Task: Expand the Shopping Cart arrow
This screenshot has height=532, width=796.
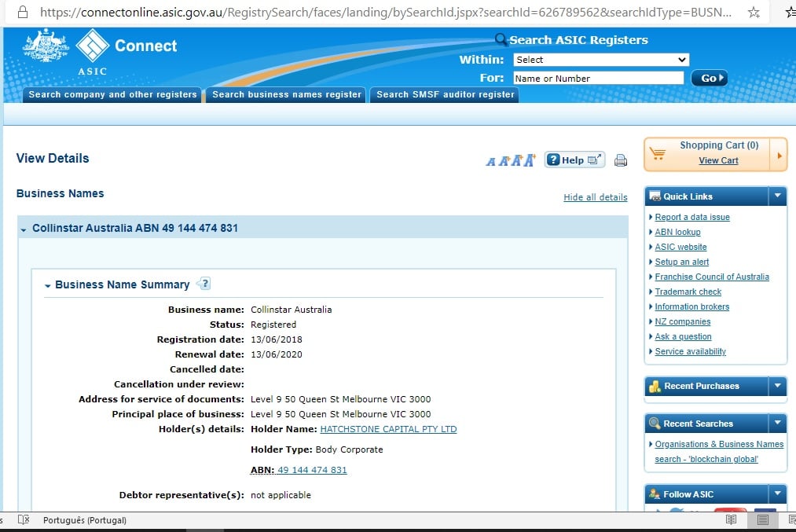Action: coord(779,156)
